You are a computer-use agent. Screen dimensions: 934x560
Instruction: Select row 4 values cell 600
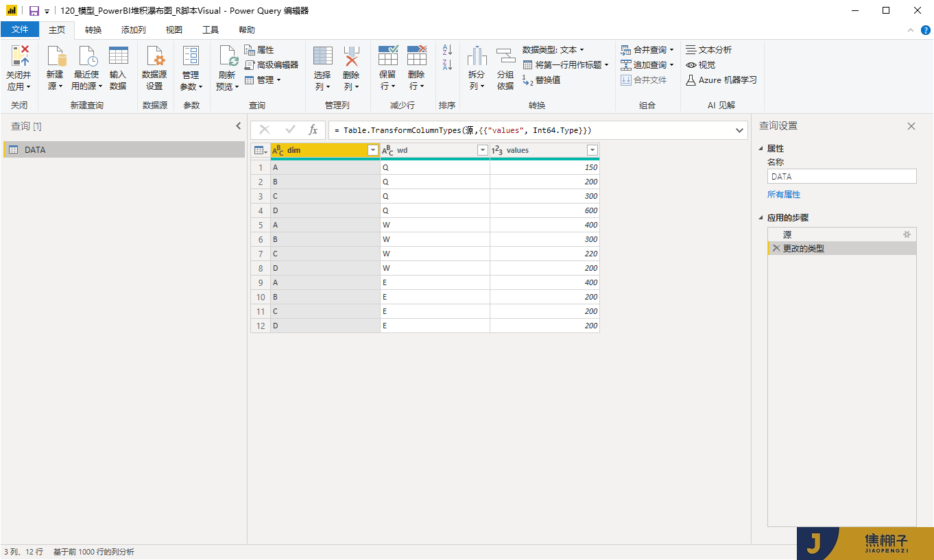[544, 210]
